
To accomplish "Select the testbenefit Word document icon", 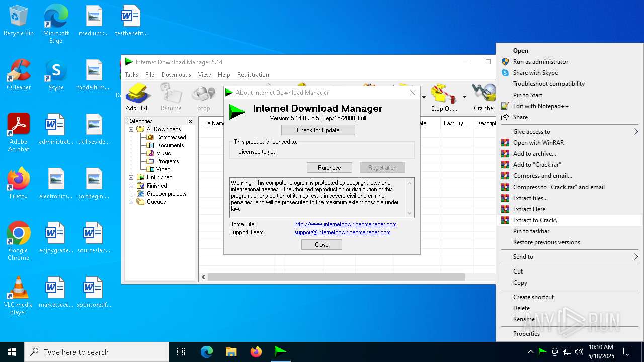I will click(x=131, y=21).
